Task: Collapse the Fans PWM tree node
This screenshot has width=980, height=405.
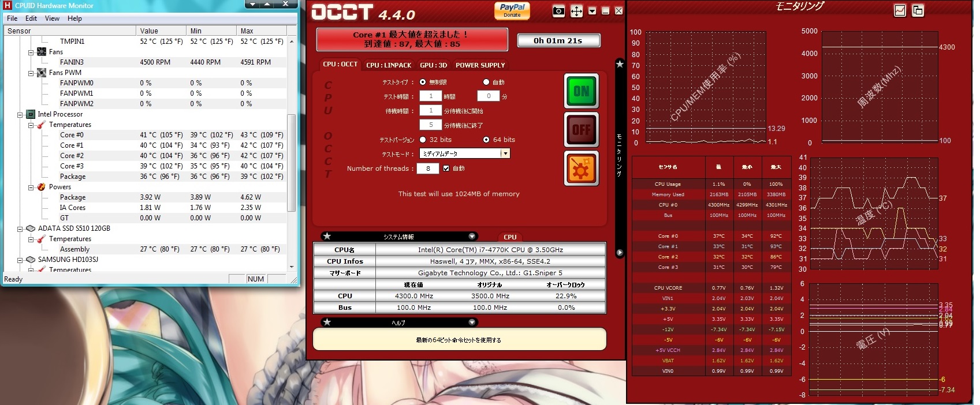Action: click(x=31, y=73)
